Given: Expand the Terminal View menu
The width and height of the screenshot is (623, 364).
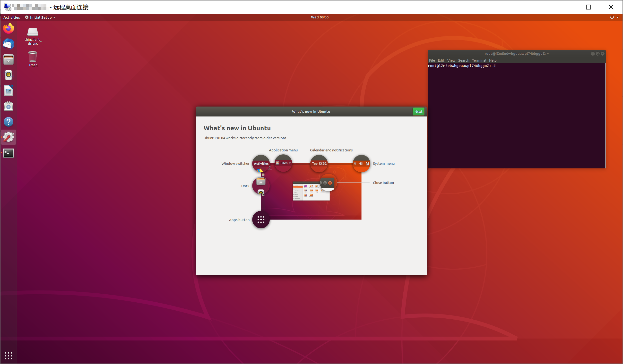Looking at the screenshot, I should coord(451,60).
